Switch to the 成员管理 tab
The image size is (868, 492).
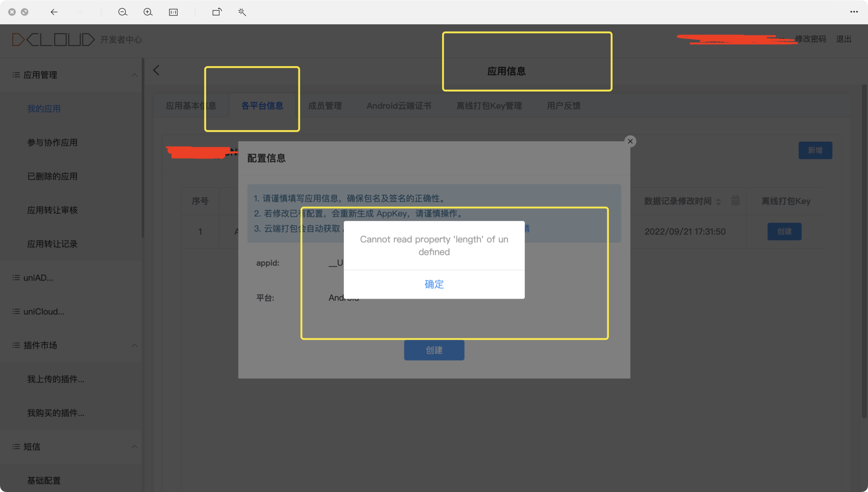click(x=325, y=106)
